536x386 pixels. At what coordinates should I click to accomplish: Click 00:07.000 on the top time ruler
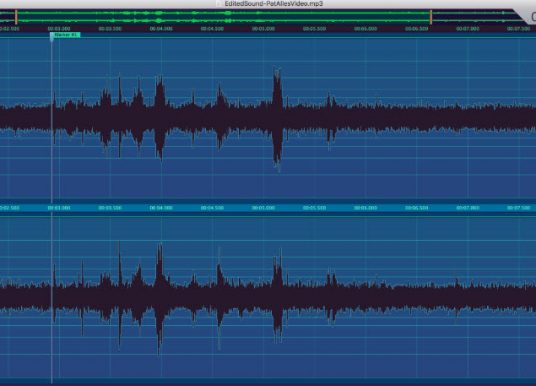[468, 29]
